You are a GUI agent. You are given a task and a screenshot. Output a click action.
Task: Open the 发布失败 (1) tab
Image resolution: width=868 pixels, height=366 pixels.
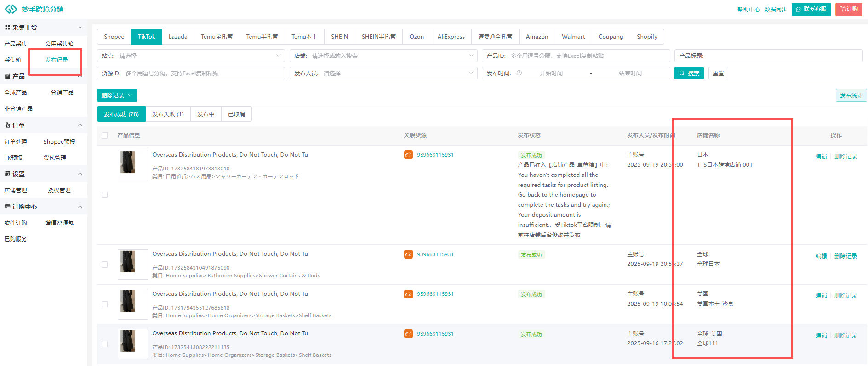click(x=168, y=114)
